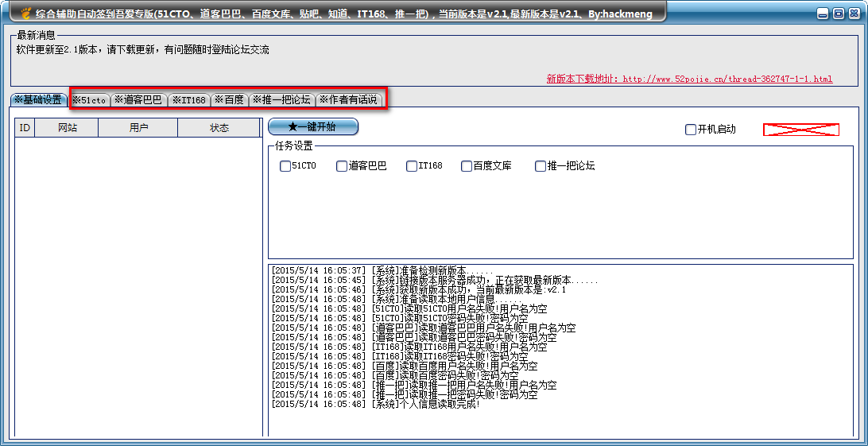This screenshot has width=868, height=446.
Task: Tick the IT168 task checkbox
Action: tap(411, 166)
